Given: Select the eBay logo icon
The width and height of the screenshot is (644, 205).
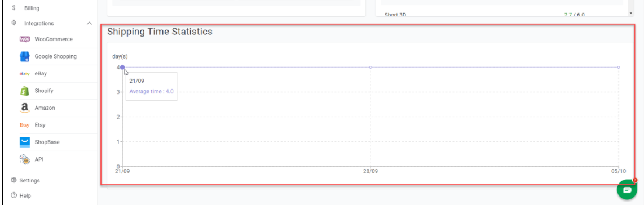Looking at the screenshot, I should [x=25, y=74].
